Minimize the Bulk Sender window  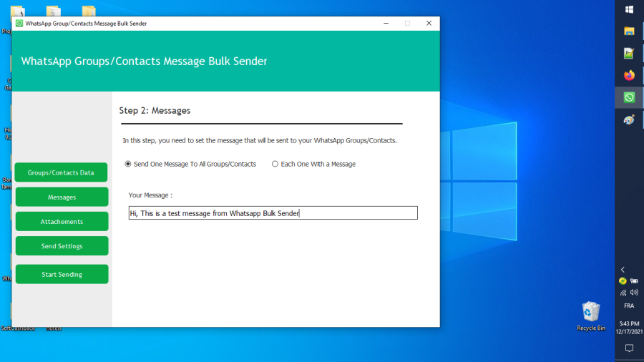click(x=386, y=24)
